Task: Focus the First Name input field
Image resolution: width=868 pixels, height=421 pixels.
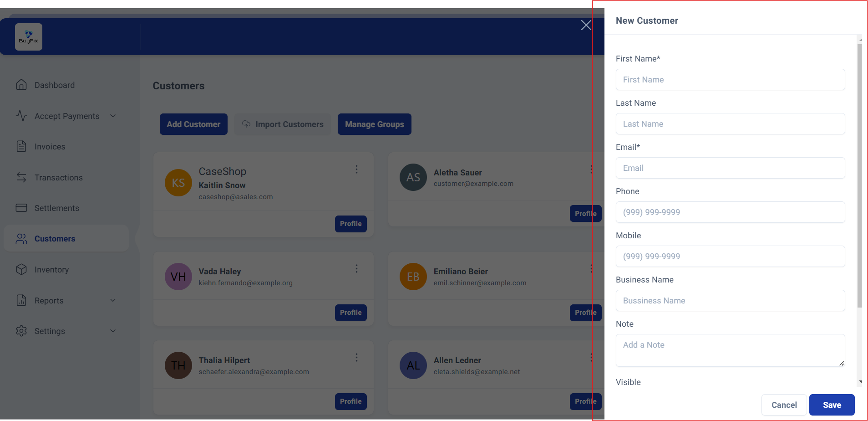Action: (731, 80)
